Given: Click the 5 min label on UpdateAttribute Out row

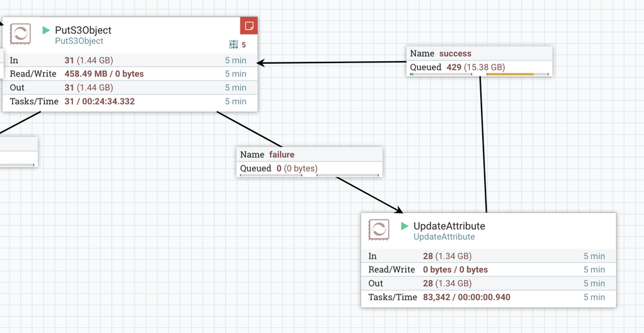Looking at the screenshot, I should click(x=594, y=283).
